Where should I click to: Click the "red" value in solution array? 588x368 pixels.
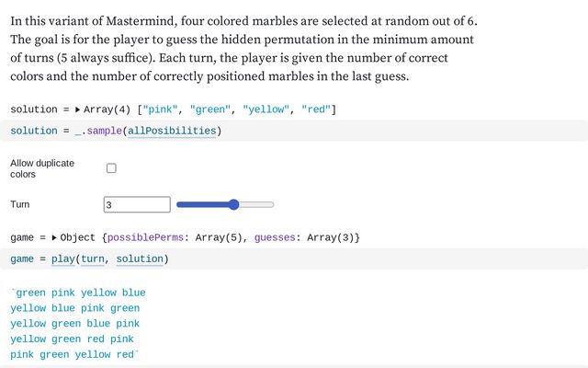(x=316, y=110)
